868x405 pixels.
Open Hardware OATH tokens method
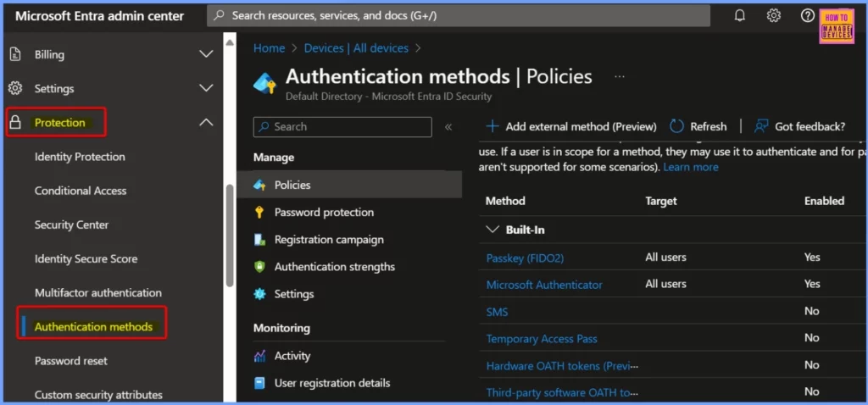(562, 366)
